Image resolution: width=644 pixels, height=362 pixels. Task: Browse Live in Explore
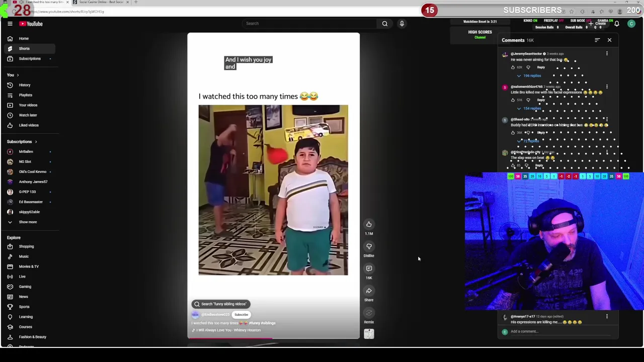[29, 277]
